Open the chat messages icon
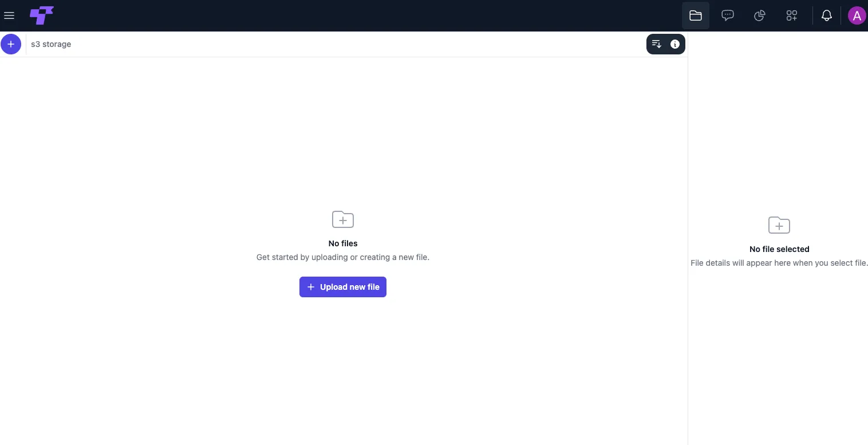Screen dimensions: 868x445 [x=728, y=15]
